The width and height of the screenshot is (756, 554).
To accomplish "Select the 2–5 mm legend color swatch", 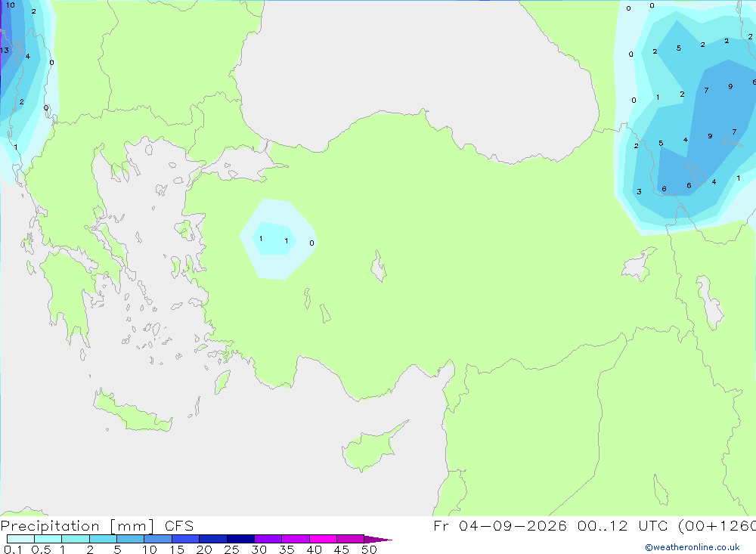I will pyautogui.click(x=103, y=539).
